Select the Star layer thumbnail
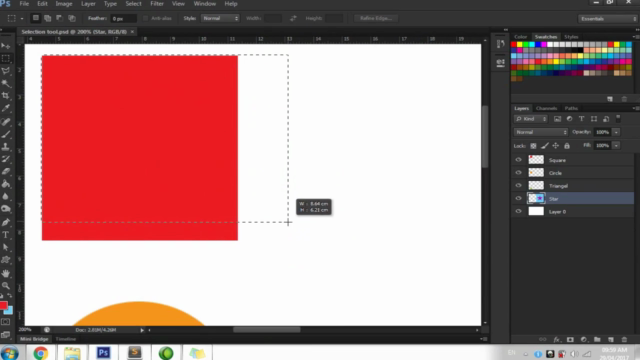The image size is (640, 360). click(x=536, y=198)
